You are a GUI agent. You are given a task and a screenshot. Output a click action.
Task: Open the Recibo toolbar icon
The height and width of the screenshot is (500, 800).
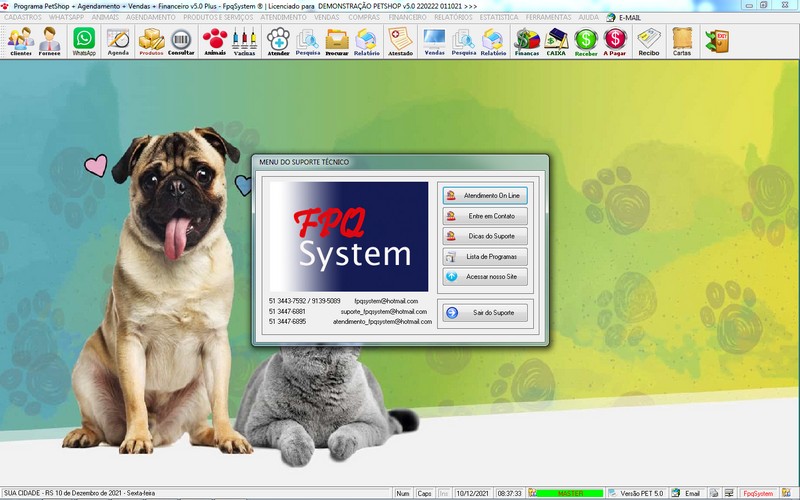[648, 41]
